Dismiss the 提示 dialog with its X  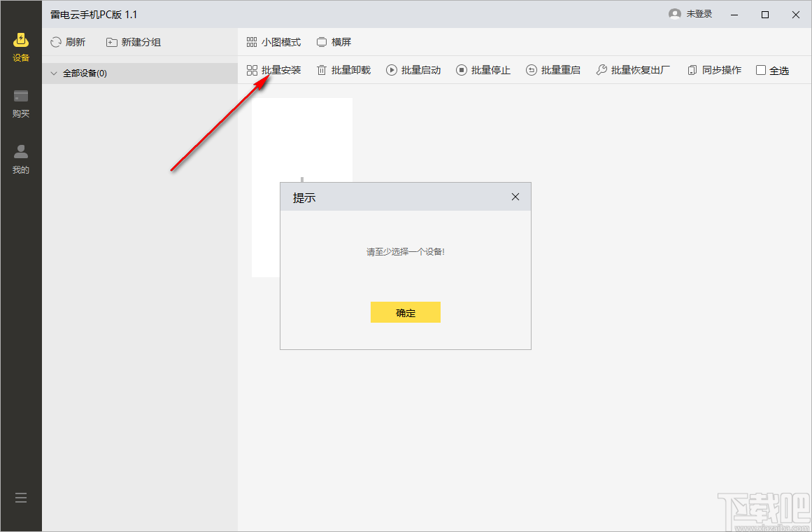point(515,197)
